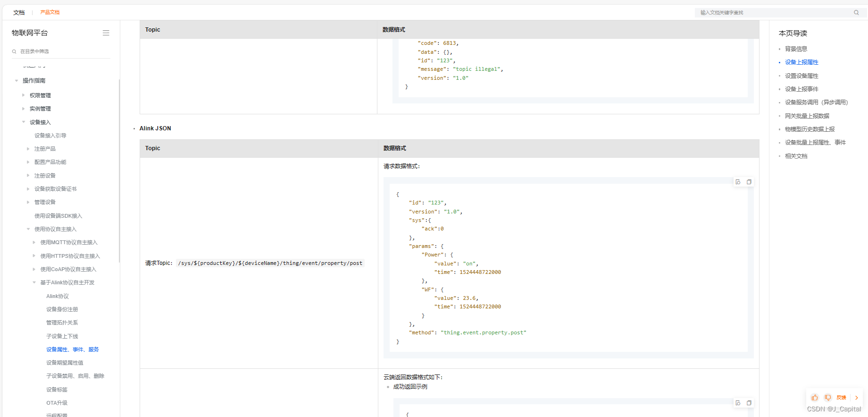Click copy icon on request data code block
The height and width of the screenshot is (417, 868).
749,182
